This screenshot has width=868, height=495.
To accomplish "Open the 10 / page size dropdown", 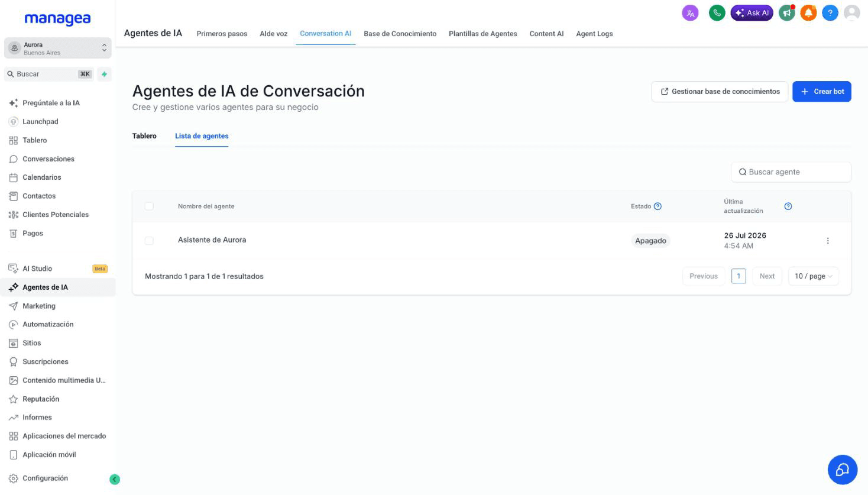I will pyautogui.click(x=814, y=276).
